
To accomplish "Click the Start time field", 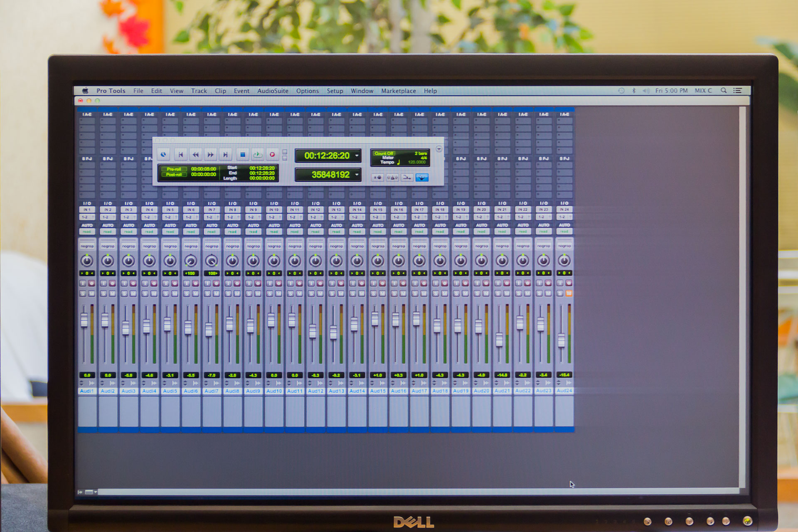I will click(x=262, y=168).
